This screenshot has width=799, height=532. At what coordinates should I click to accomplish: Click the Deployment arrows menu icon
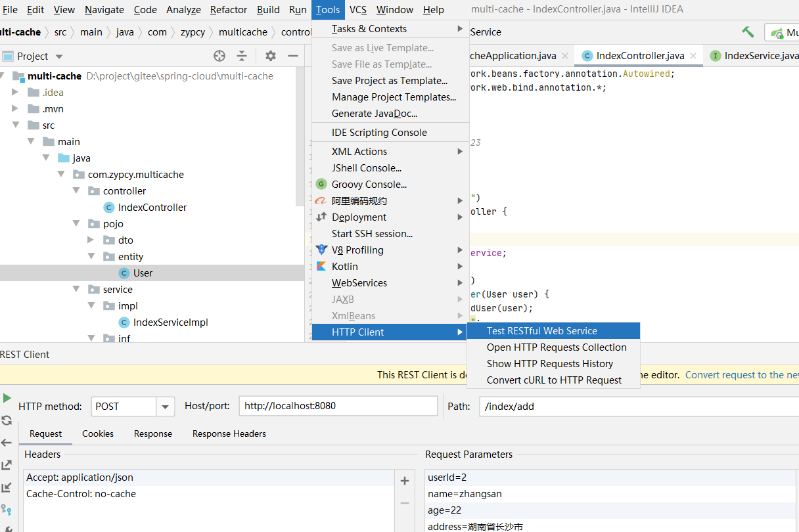point(321,217)
